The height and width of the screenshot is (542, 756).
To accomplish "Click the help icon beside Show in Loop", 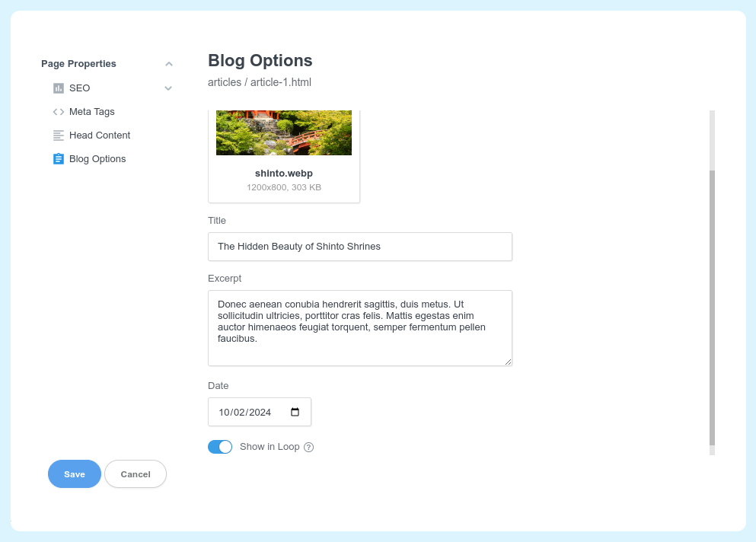I will click(x=308, y=447).
